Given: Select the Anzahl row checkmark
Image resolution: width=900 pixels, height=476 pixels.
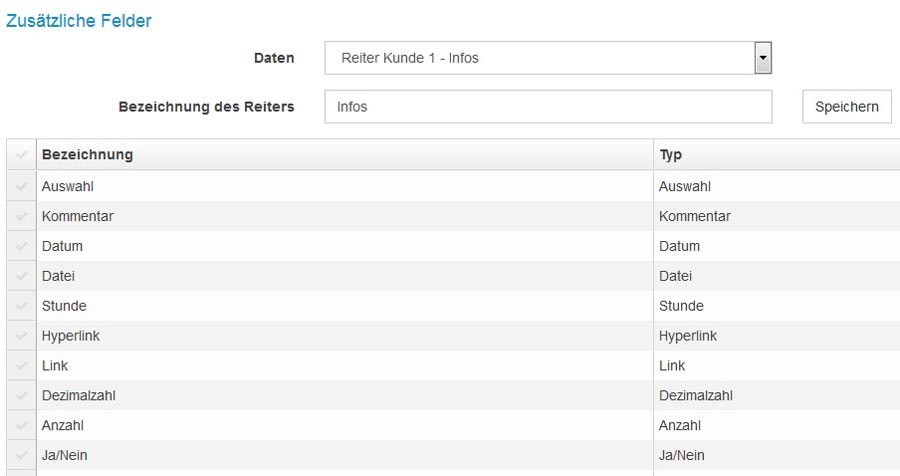Looking at the screenshot, I should pos(21,426).
